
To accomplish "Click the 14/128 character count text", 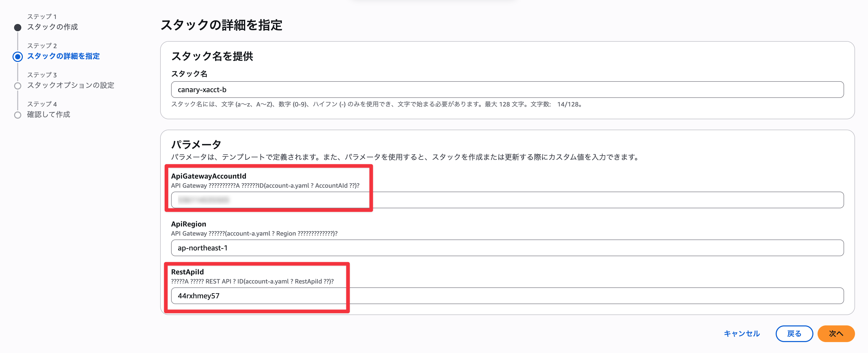I will [569, 104].
